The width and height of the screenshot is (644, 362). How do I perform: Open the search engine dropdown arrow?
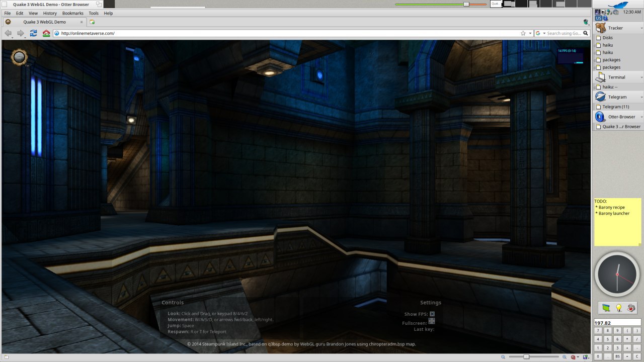point(543,33)
